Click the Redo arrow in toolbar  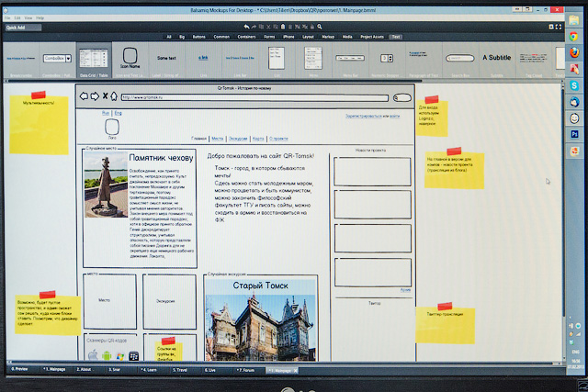pos(254,27)
